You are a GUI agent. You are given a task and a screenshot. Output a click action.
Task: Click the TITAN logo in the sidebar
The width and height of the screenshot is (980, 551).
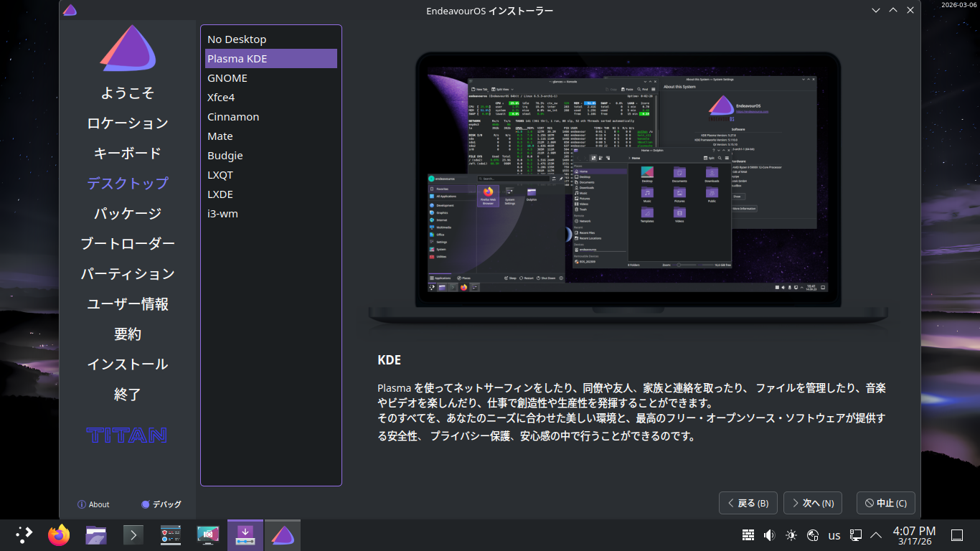point(127,435)
